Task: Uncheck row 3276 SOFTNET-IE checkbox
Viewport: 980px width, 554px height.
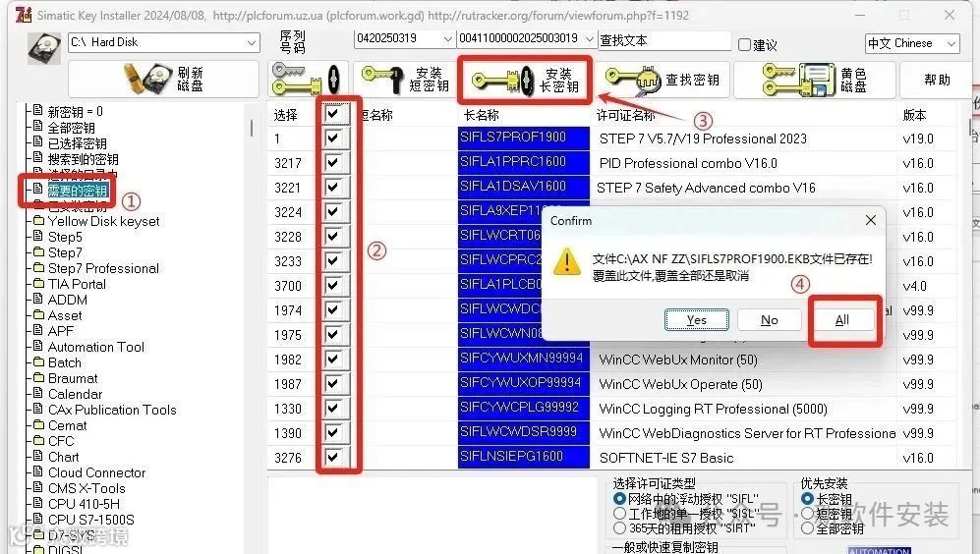Action: (x=332, y=457)
